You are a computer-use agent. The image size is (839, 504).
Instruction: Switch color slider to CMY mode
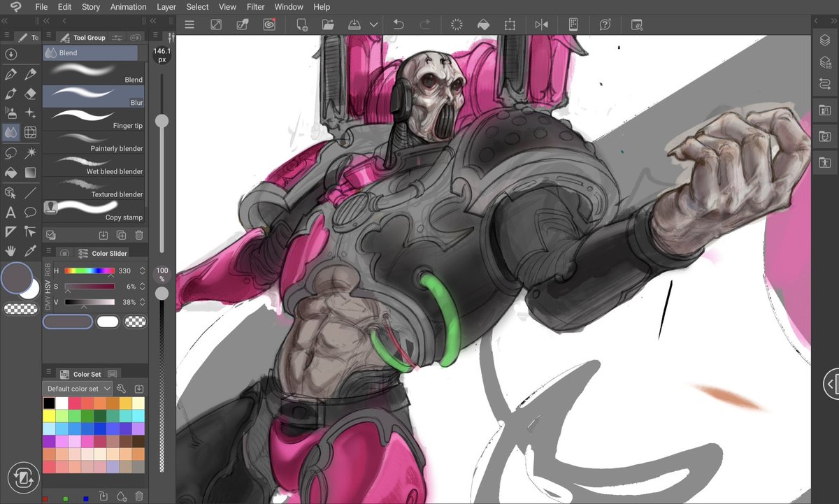(x=48, y=302)
